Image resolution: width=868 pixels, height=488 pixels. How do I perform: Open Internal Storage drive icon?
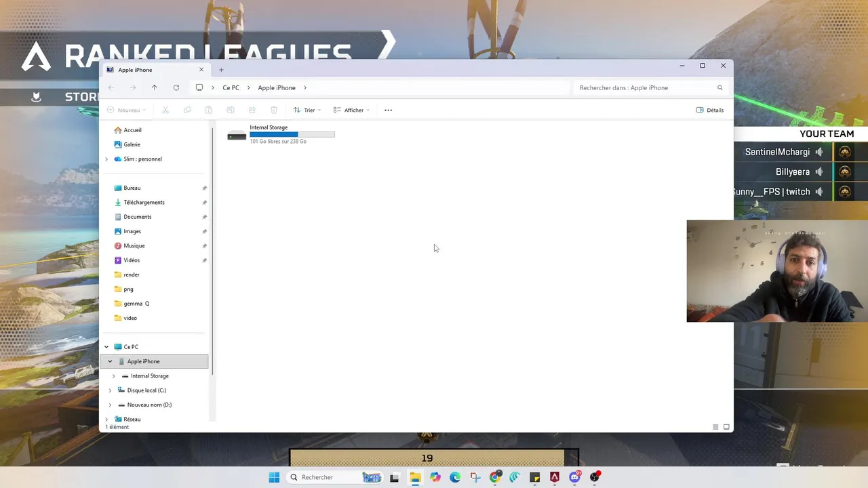237,135
